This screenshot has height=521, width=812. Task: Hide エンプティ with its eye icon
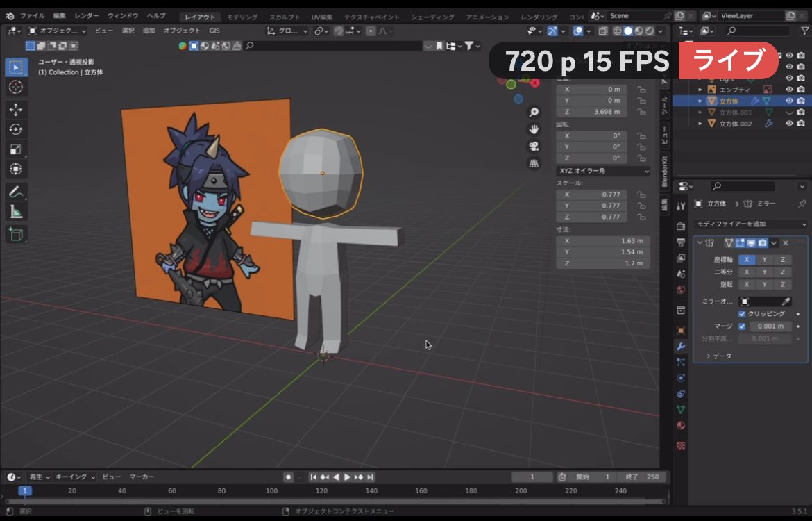[x=789, y=89]
